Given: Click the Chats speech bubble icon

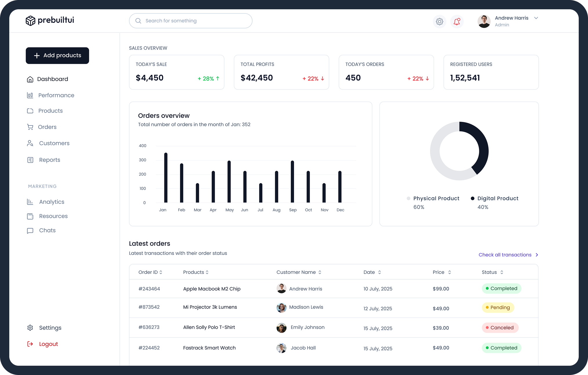Looking at the screenshot, I should (x=30, y=230).
